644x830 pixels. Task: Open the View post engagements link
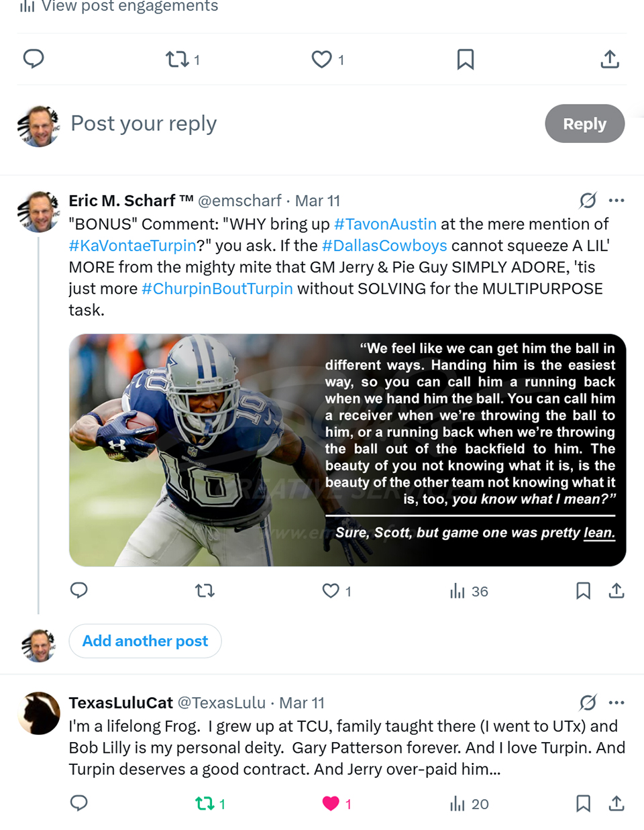pyautogui.click(x=119, y=6)
